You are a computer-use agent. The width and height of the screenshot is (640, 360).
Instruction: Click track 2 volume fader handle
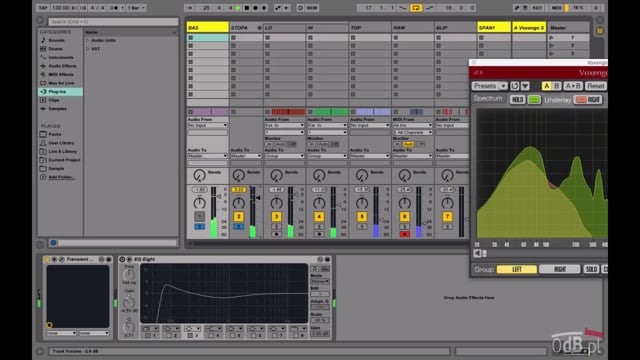coord(258,198)
